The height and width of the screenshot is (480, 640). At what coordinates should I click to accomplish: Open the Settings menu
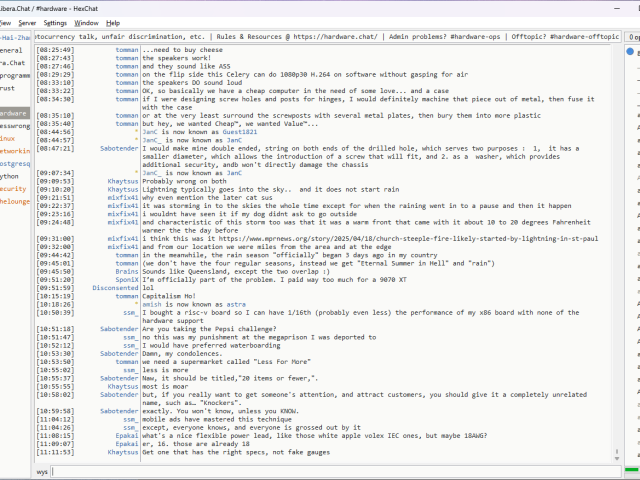click(55, 22)
